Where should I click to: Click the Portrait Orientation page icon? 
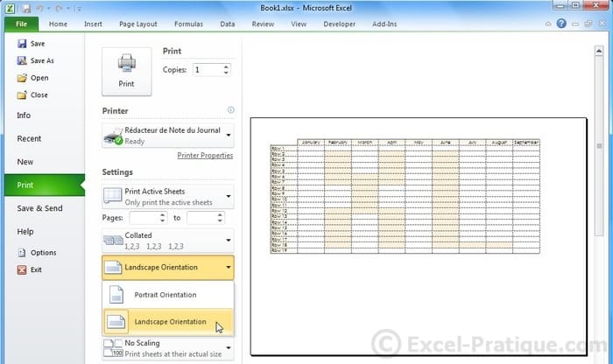point(116,295)
